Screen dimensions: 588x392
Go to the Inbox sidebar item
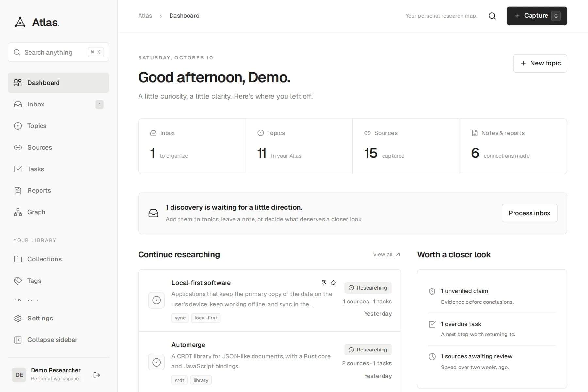pos(58,104)
